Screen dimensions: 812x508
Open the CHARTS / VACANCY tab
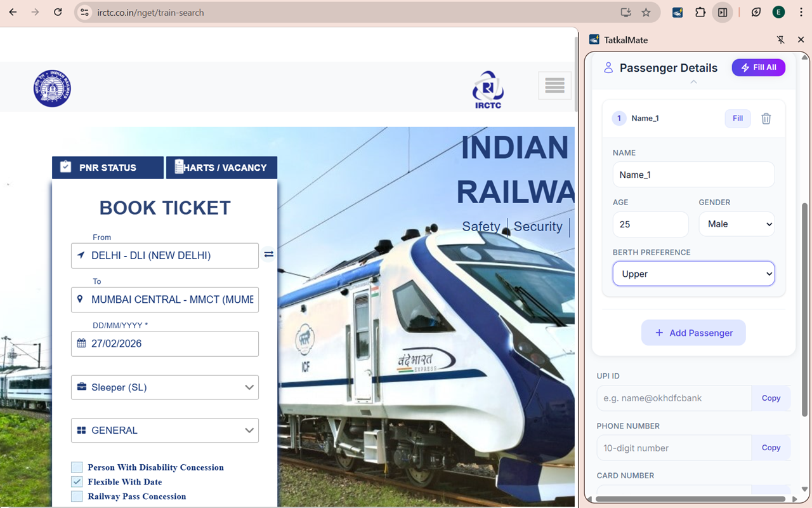[x=221, y=168]
